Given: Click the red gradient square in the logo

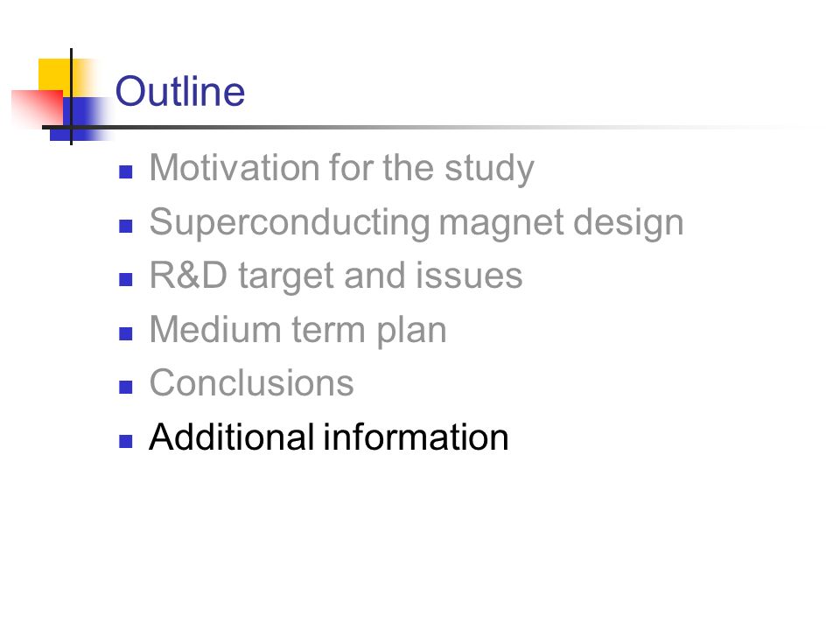Looking at the screenshot, I should pyautogui.click(x=38, y=108).
